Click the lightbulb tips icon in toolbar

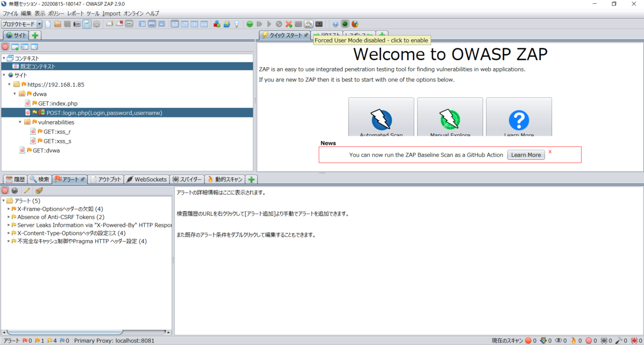click(236, 24)
